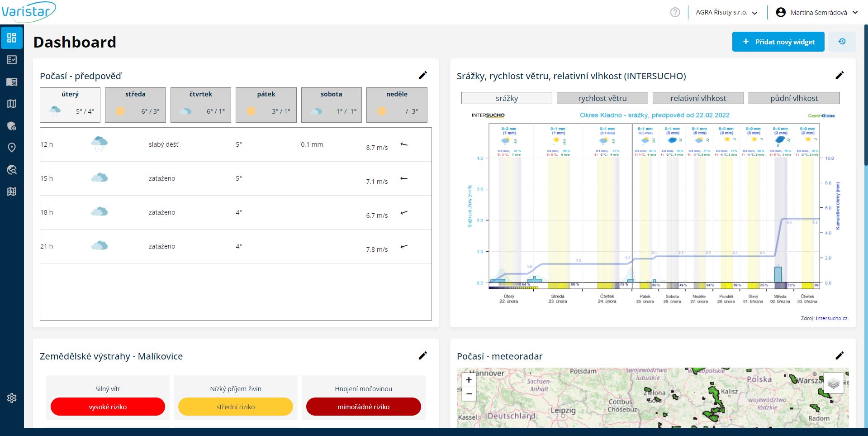
Task: Click the precipitation forecast chart image
Action: (653, 208)
